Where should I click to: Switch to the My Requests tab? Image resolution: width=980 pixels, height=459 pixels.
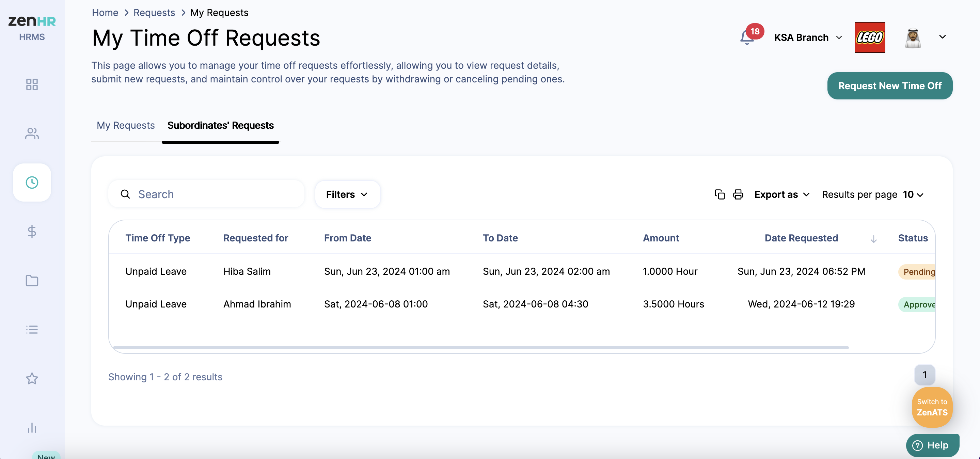coord(126,126)
